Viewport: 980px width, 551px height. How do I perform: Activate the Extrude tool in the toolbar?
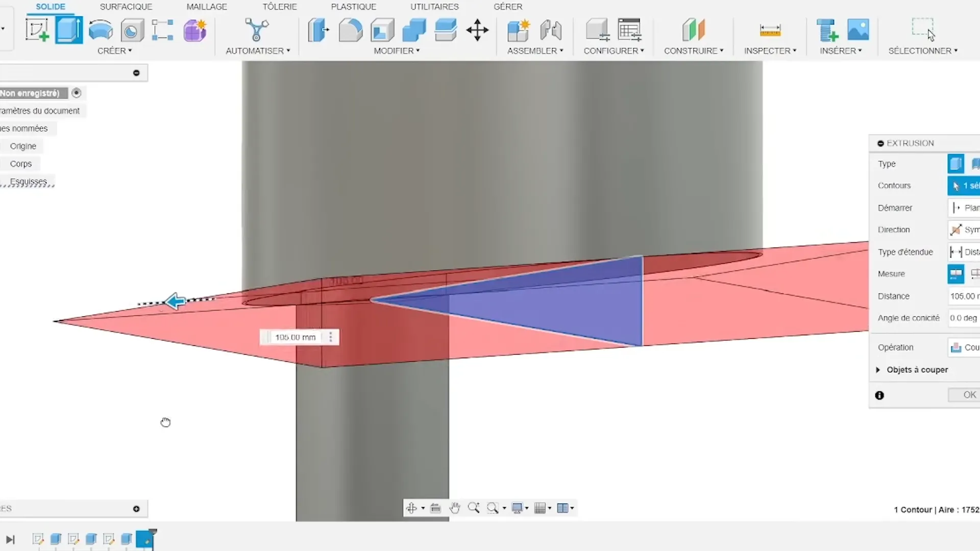point(69,30)
